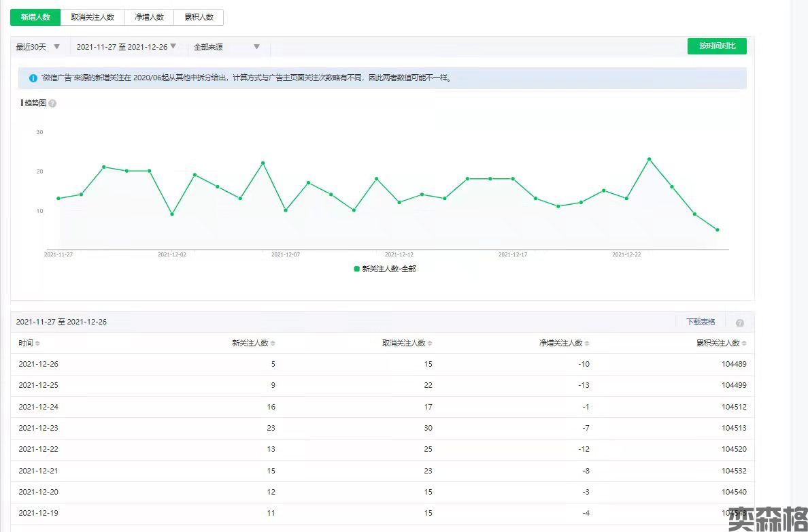Screen dimensions: 808x532
Task: Click the peak data point near 2021-12-23
Action: tap(649, 159)
